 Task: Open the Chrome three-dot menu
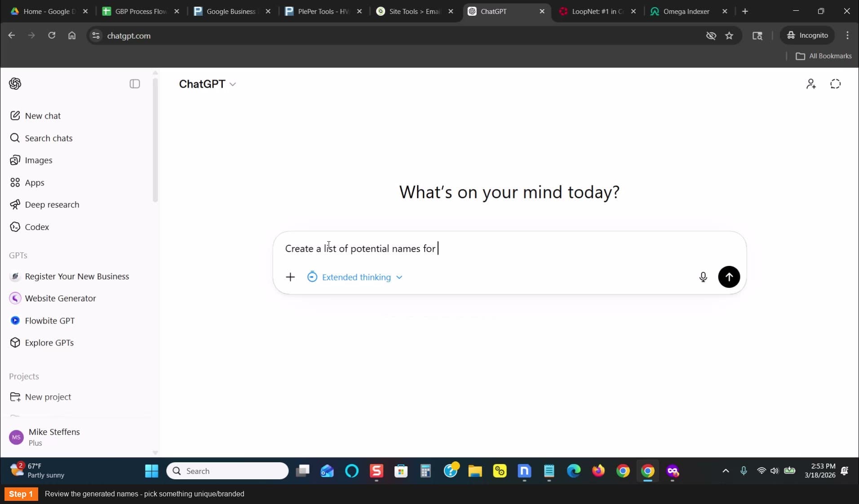click(x=847, y=35)
